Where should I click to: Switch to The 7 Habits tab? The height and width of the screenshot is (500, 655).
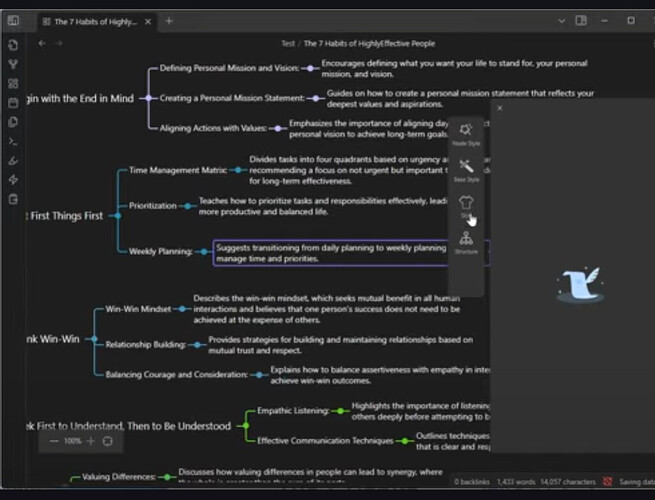point(94,21)
